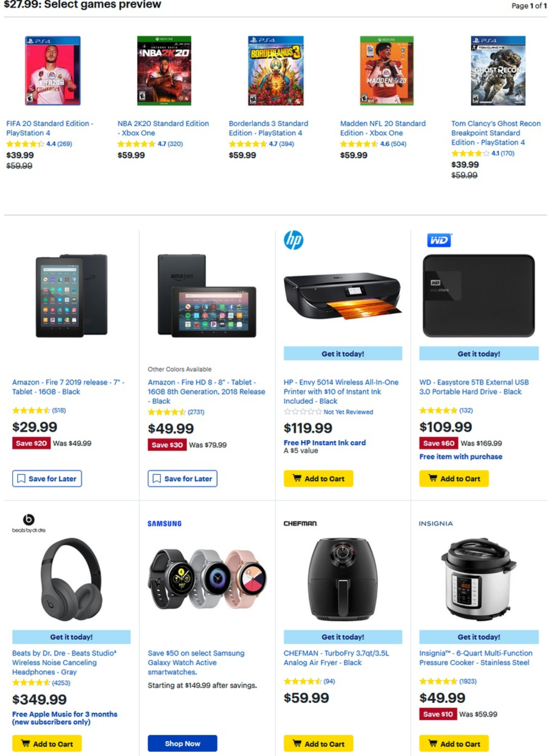Click Free item with purchase link
The width and height of the screenshot is (549, 756).
(461, 457)
